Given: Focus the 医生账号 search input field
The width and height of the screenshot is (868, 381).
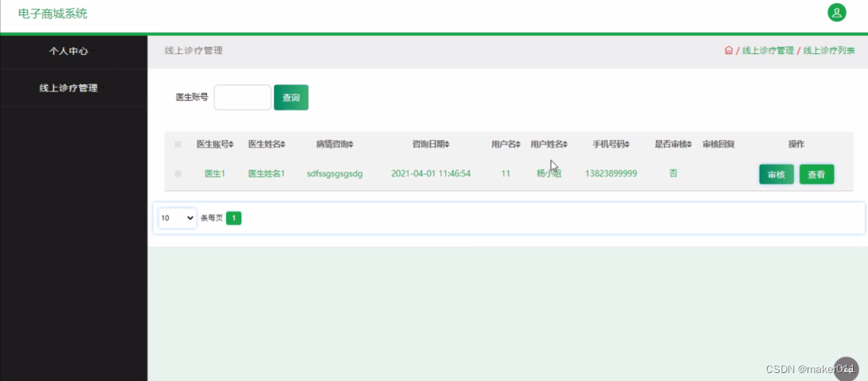Looking at the screenshot, I should pos(242,97).
